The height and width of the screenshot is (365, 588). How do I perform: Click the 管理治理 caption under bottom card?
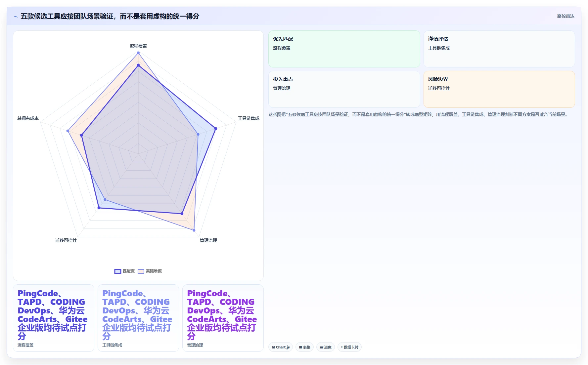click(195, 345)
